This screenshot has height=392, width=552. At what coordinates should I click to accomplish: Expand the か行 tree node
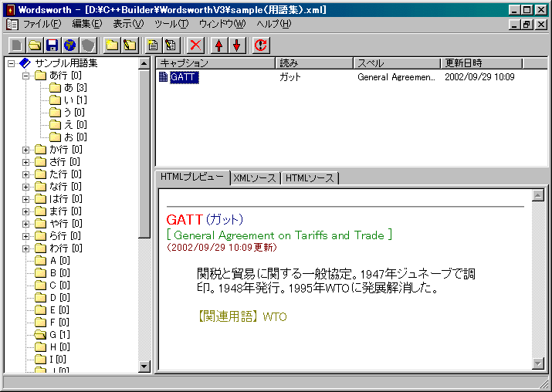(x=26, y=150)
